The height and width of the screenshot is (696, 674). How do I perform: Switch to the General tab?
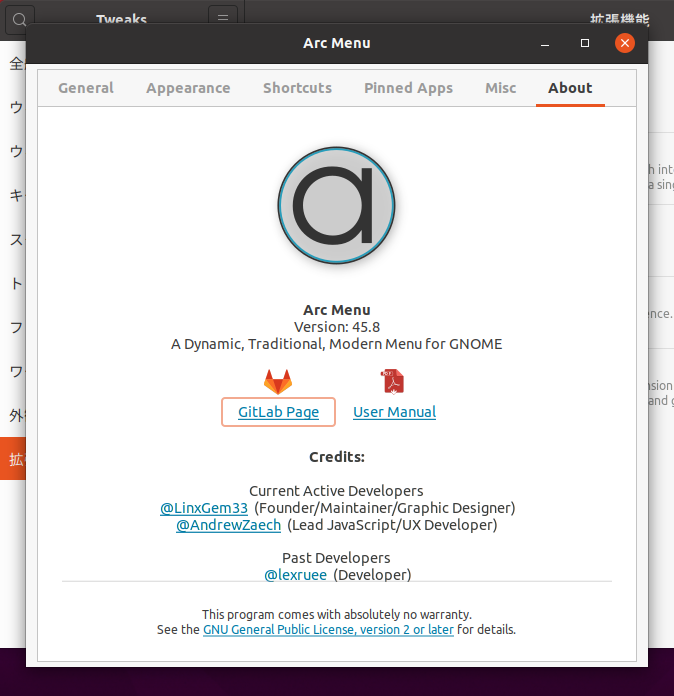(x=86, y=88)
